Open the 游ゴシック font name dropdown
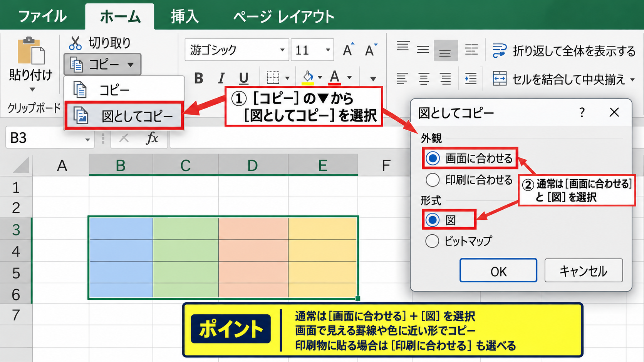This screenshot has width=644, height=362. click(282, 50)
